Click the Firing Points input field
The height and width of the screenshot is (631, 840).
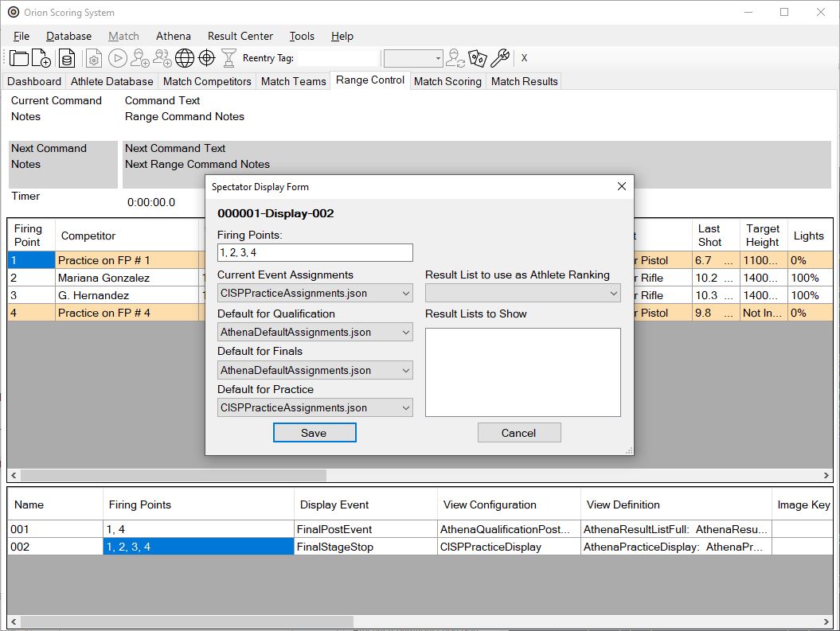[x=315, y=252]
